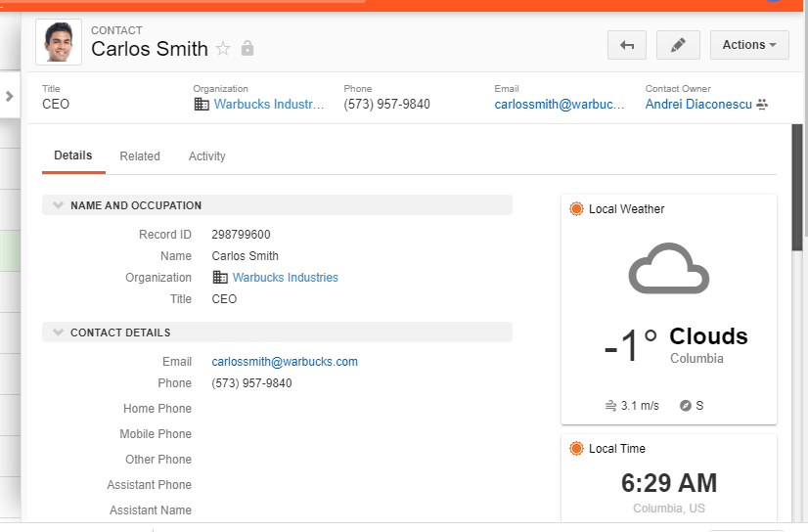Click the contact owner people icon
808x532 pixels.
click(763, 104)
